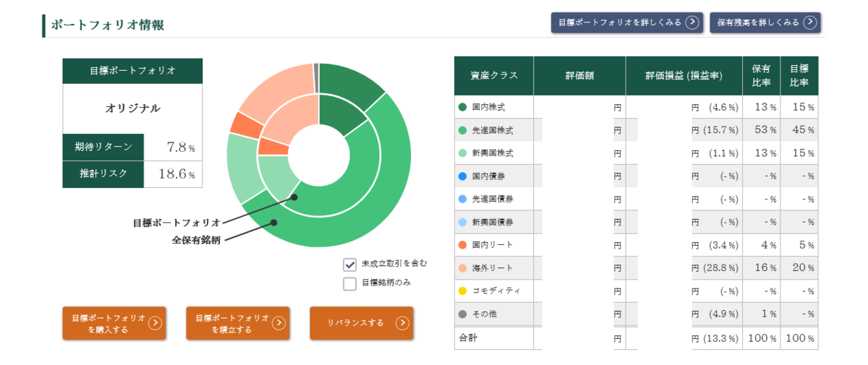Check 目標銘柄のみ checkbox

(350, 283)
